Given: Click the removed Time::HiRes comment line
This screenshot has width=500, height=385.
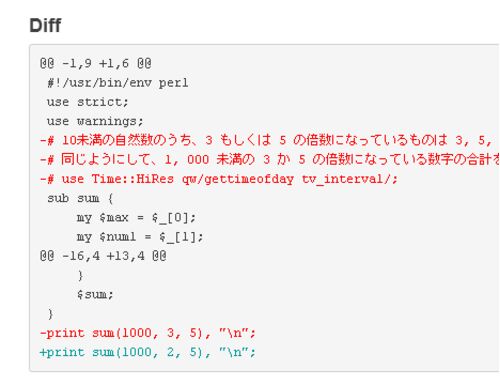Looking at the screenshot, I should coord(219,179).
